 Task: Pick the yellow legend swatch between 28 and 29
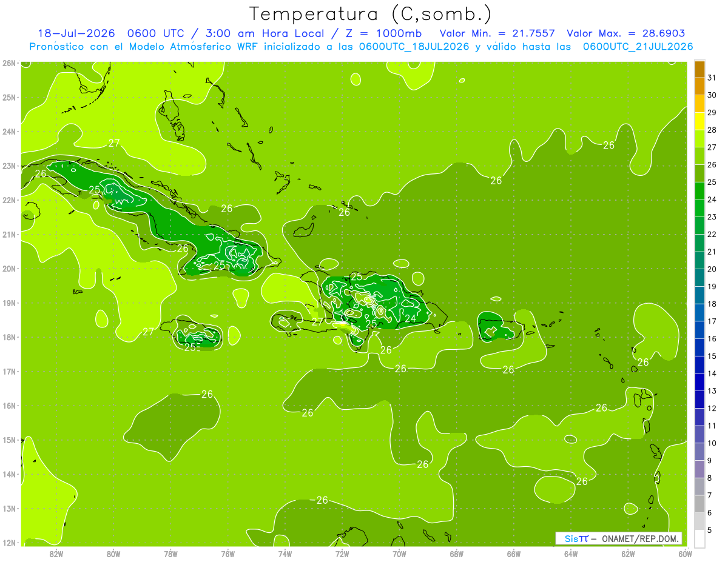(x=699, y=121)
